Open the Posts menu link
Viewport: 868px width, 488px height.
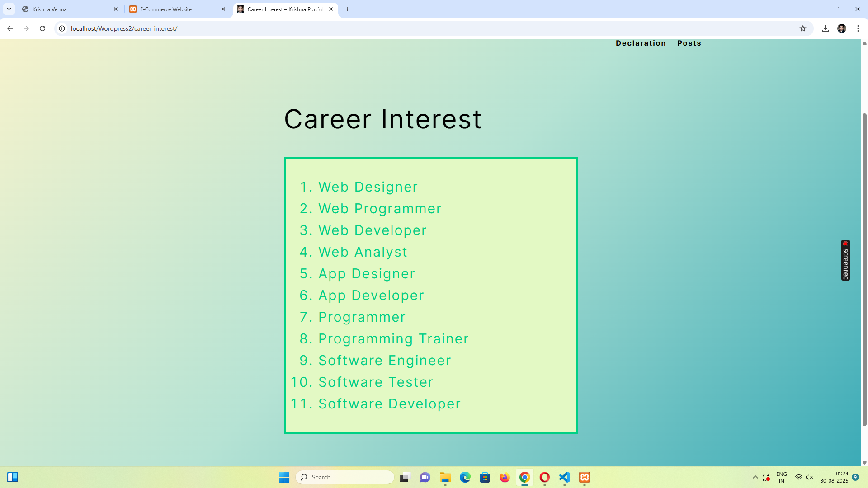[x=689, y=43]
